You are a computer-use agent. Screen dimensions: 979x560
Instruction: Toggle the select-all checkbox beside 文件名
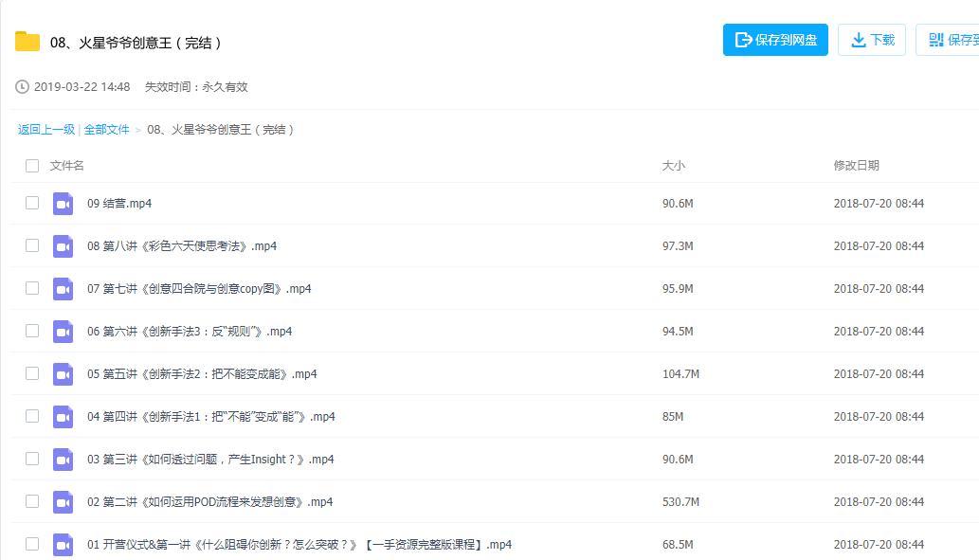point(32,166)
